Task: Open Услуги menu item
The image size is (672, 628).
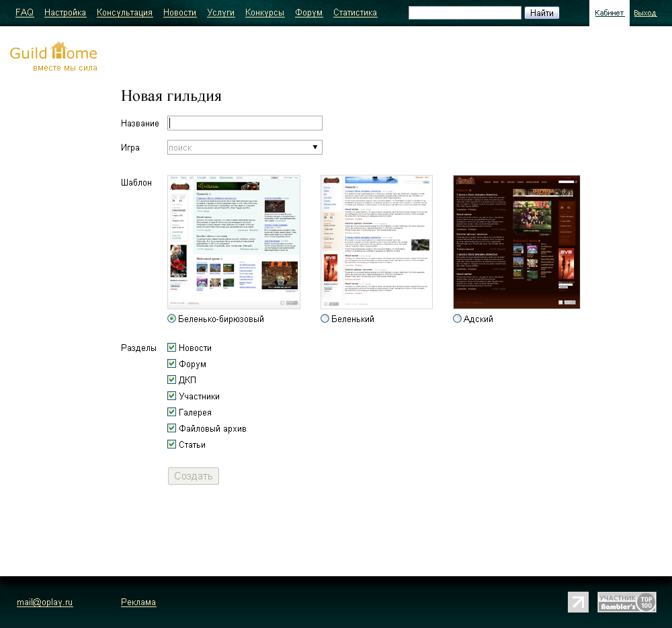Action: coord(220,12)
